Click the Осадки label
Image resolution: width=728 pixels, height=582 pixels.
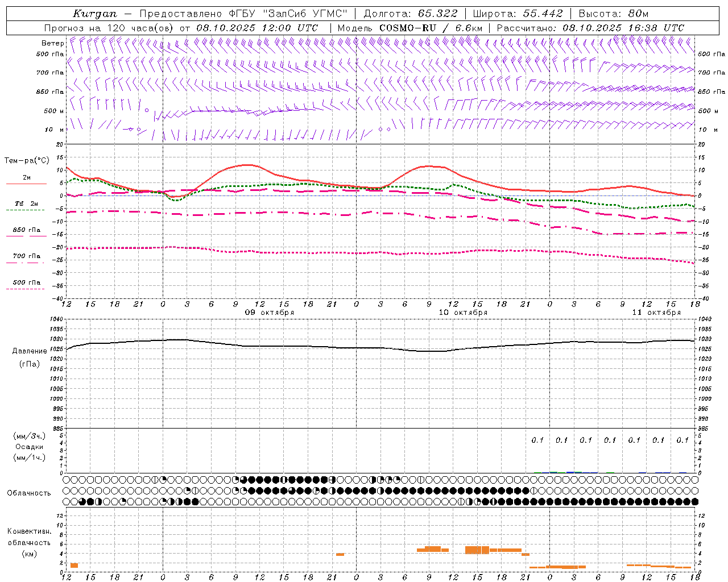pos(30,447)
